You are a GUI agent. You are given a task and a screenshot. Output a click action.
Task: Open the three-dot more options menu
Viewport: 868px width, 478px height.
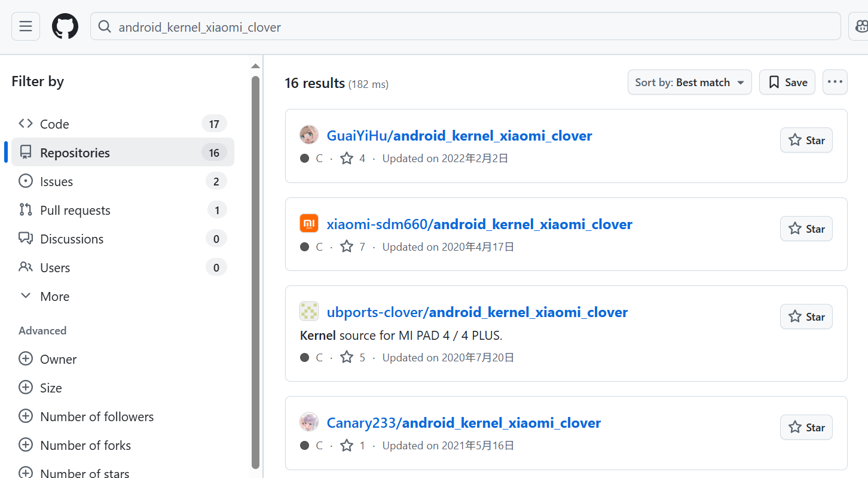(x=835, y=82)
